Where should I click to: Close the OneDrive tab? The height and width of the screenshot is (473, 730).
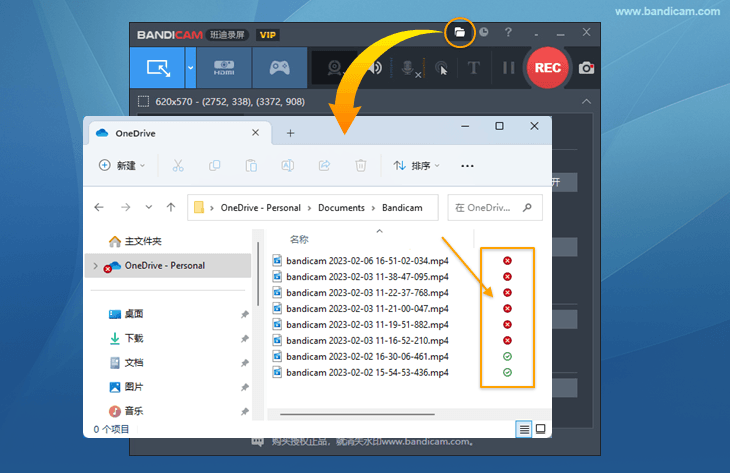(255, 133)
